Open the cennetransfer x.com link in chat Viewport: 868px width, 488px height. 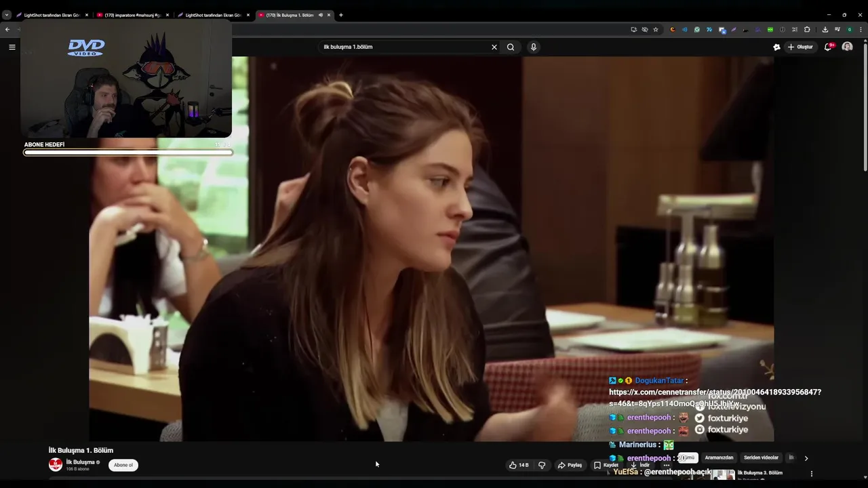[x=715, y=398]
